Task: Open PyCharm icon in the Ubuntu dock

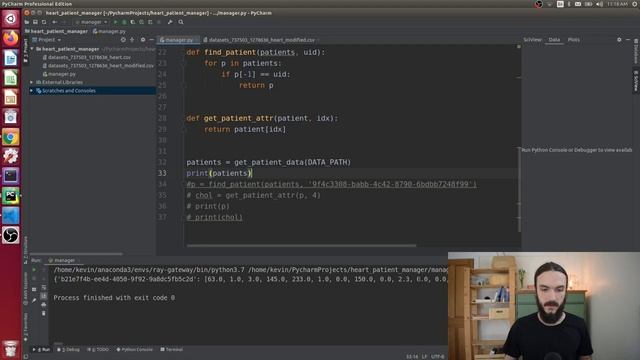Action: pos(11,196)
